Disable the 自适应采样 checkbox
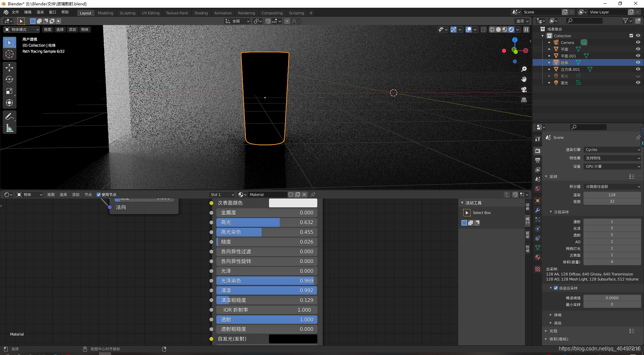Viewport: 644px width, 355px height. click(556, 288)
